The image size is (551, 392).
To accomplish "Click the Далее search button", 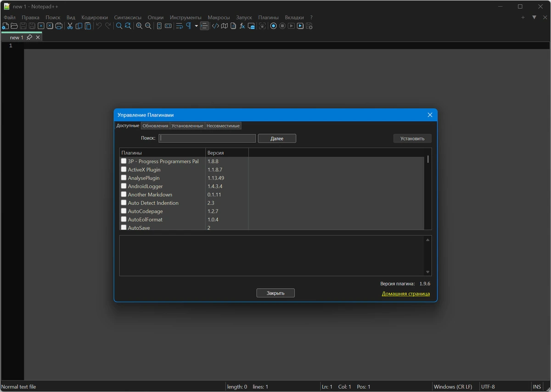I will 277,138.
